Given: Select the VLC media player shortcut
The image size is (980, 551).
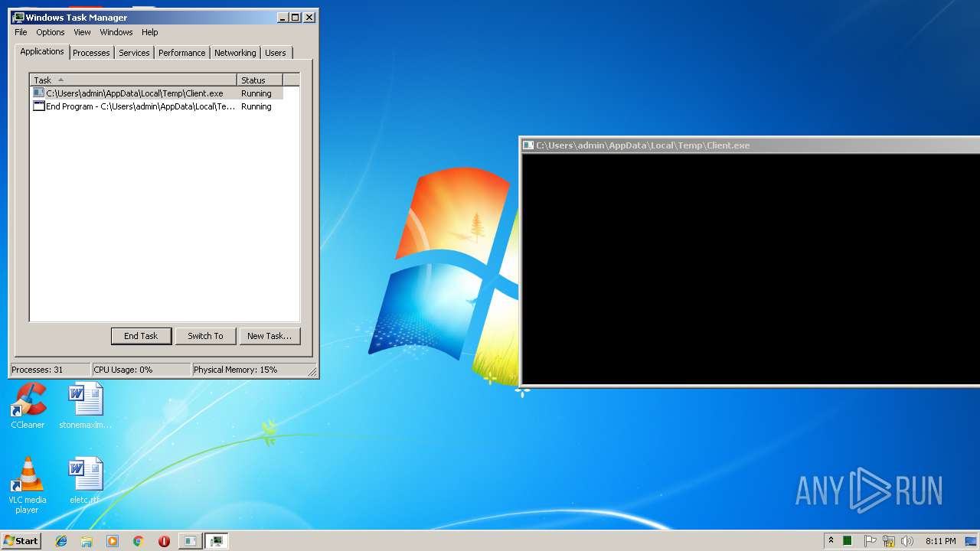Looking at the screenshot, I should click(27, 485).
